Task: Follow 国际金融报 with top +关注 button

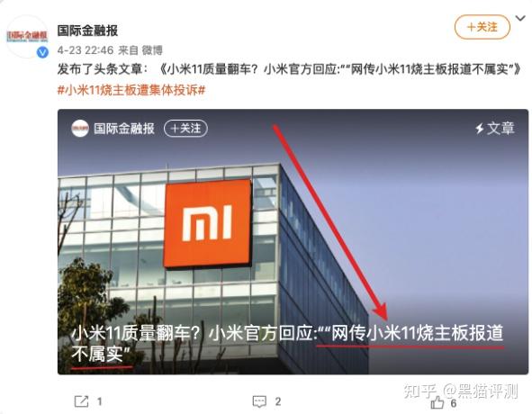Action: point(482,27)
